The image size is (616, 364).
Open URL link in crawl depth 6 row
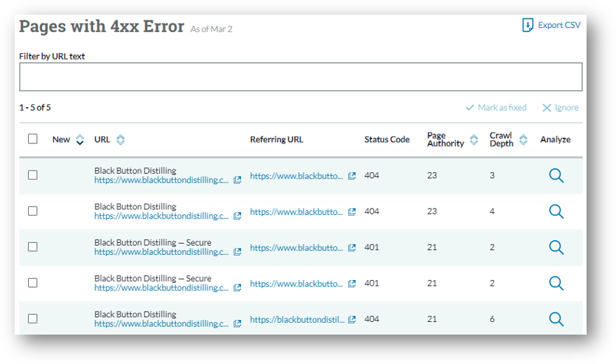pyautogui.click(x=161, y=323)
